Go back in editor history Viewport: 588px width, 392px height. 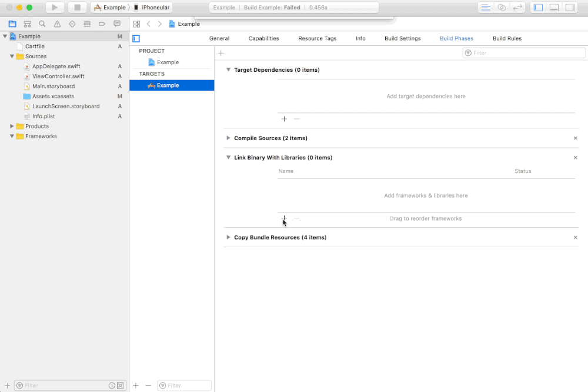(x=149, y=24)
